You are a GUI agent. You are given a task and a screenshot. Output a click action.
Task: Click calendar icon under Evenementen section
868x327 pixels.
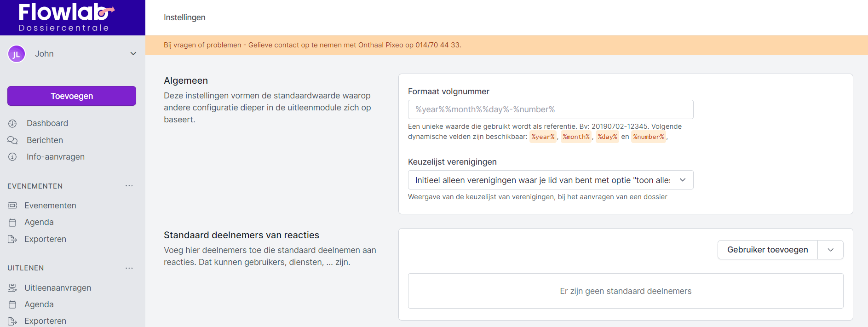point(12,223)
